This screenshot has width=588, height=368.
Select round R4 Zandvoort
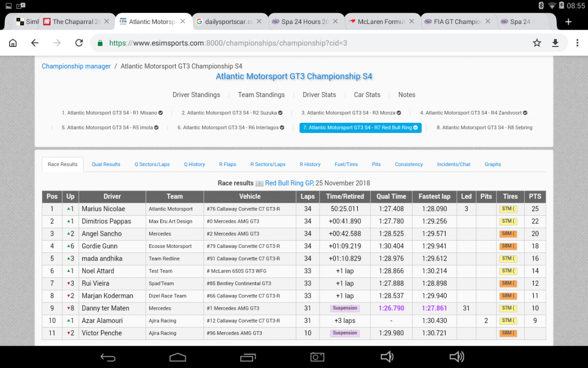click(x=474, y=112)
